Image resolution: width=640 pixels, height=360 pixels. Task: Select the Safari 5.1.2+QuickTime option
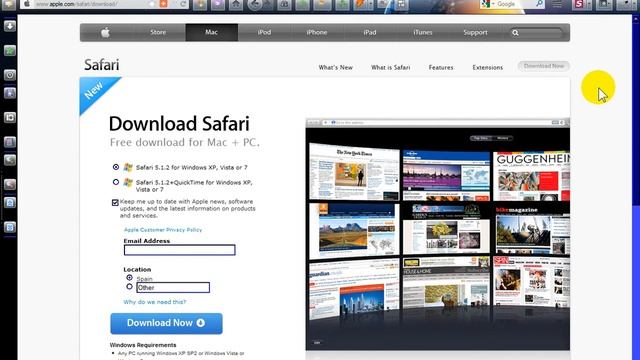(x=116, y=182)
